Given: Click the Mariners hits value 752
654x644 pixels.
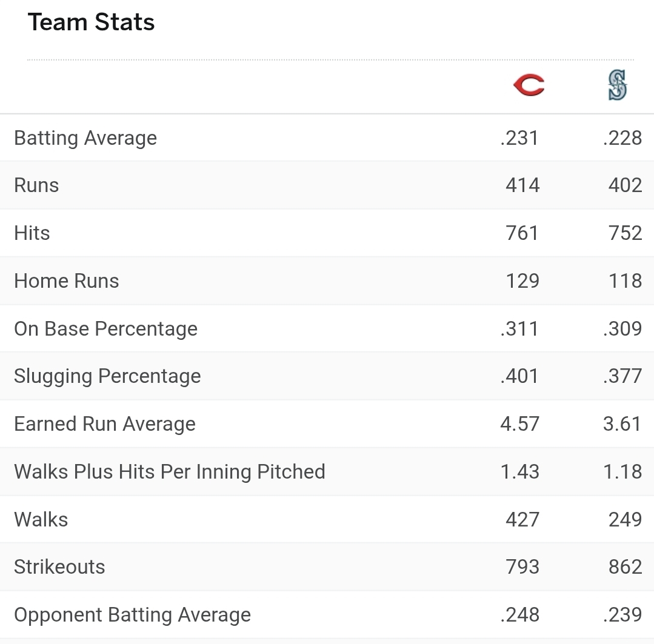Looking at the screenshot, I should [625, 233].
